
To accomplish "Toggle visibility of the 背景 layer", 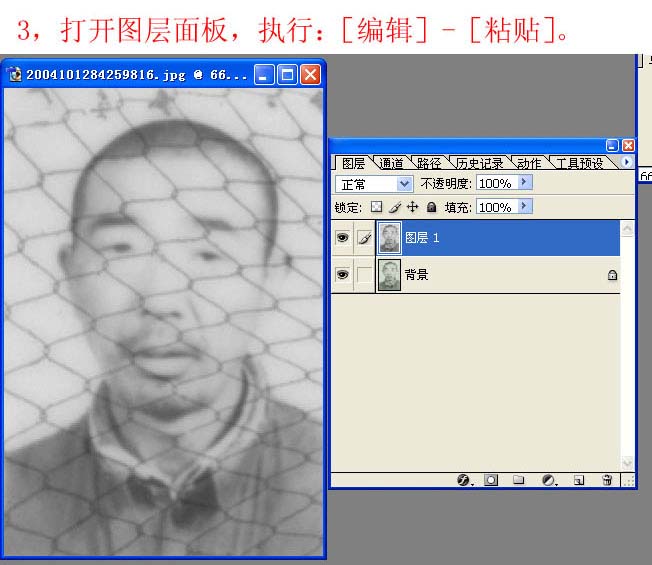I will [x=342, y=275].
